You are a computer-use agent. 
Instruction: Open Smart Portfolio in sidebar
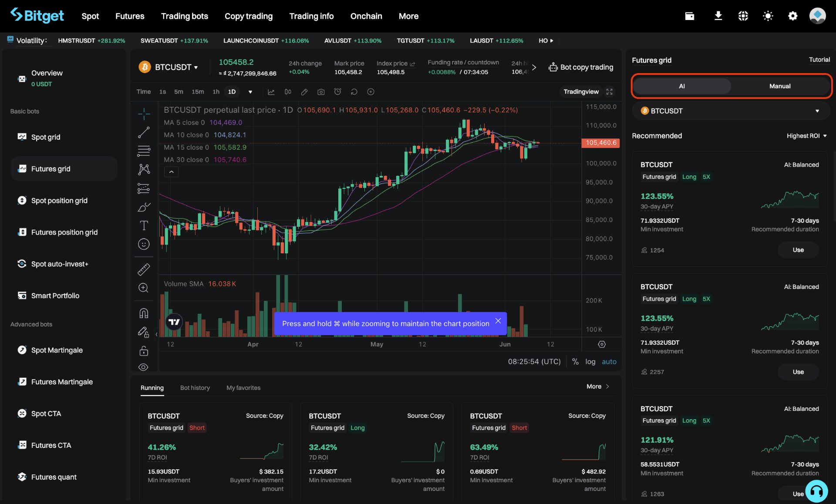pyautogui.click(x=64, y=296)
